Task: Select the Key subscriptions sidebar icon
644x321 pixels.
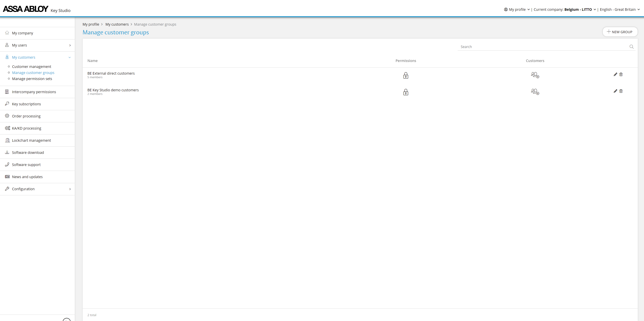Action: coord(7,104)
